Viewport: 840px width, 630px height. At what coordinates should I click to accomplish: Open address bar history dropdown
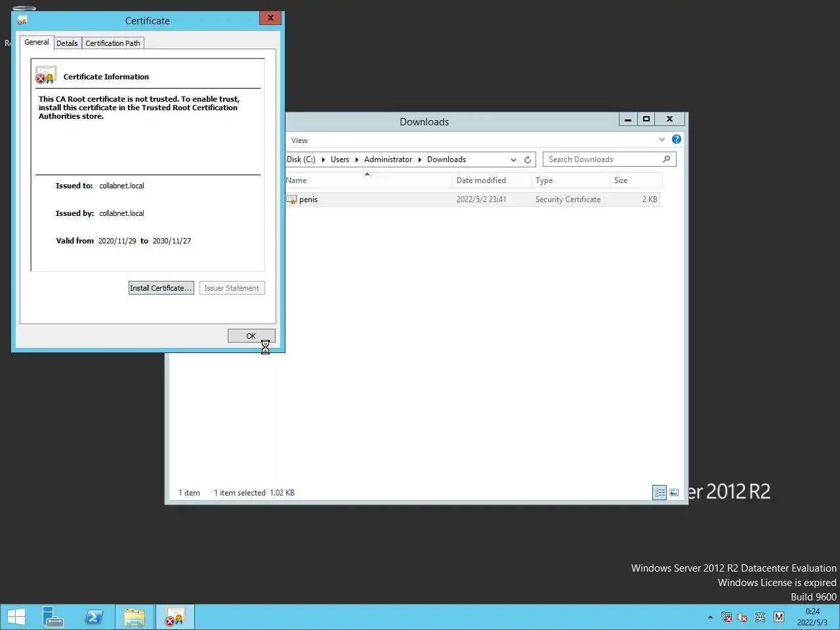tap(513, 159)
